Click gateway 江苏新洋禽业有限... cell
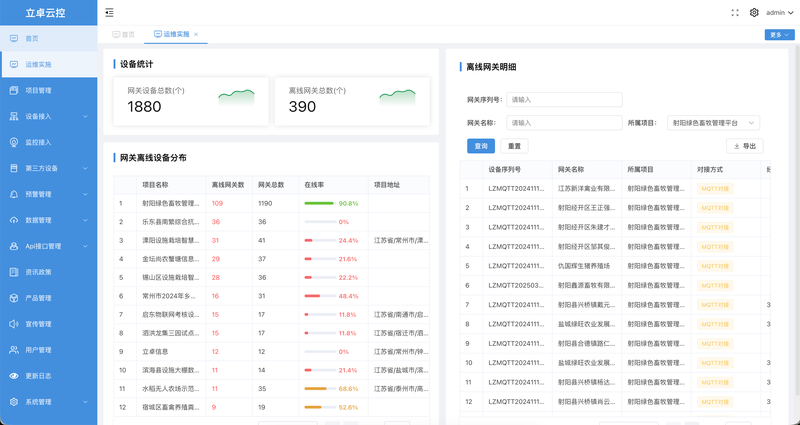 click(x=587, y=188)
